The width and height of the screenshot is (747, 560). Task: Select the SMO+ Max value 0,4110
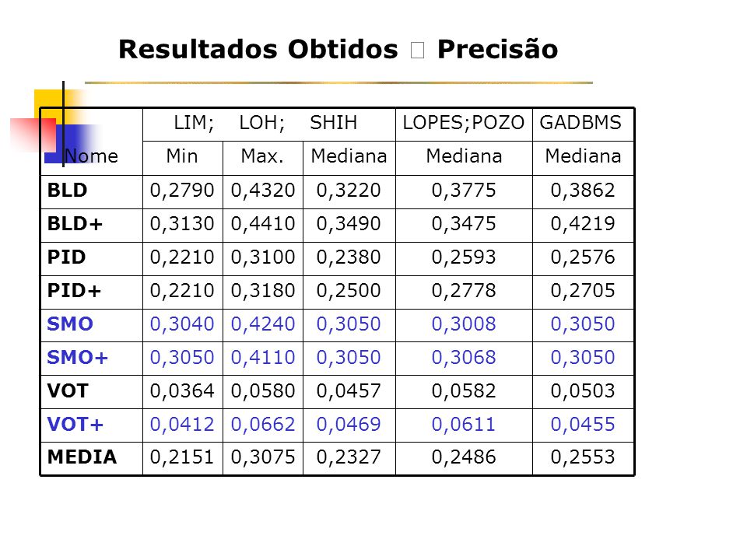(263, 359)
